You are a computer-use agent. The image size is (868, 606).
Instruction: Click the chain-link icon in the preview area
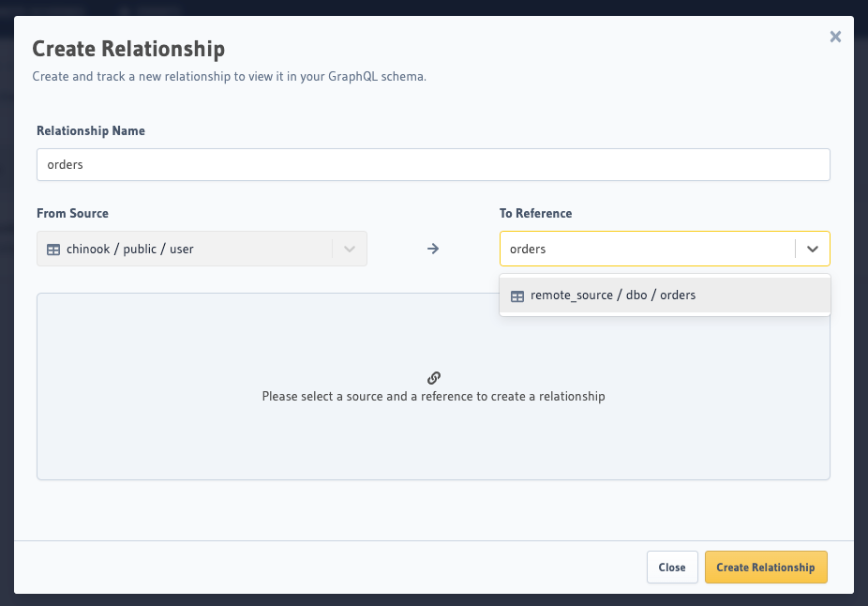433,377
